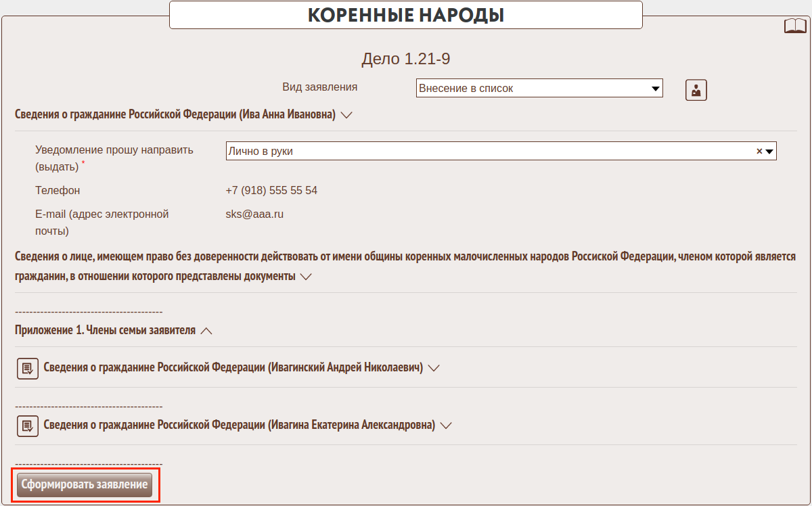The image size is (812, 506).
Task: Click document icon beside Ивагинский Андрей Николаевич
Action: (x=27, y=368)
